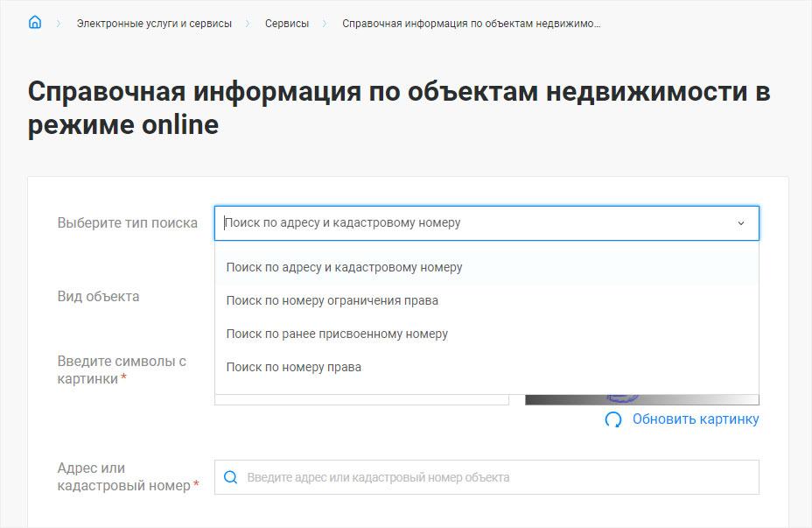Open the Электронные услуги и сервисы breadcrumb

click(154, 24)
